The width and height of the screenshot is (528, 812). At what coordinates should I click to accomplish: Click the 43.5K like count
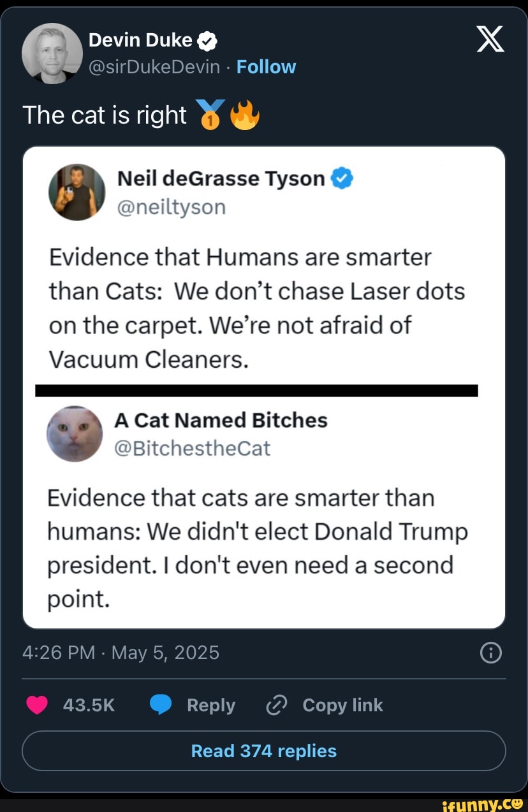[x=86, y=705]
